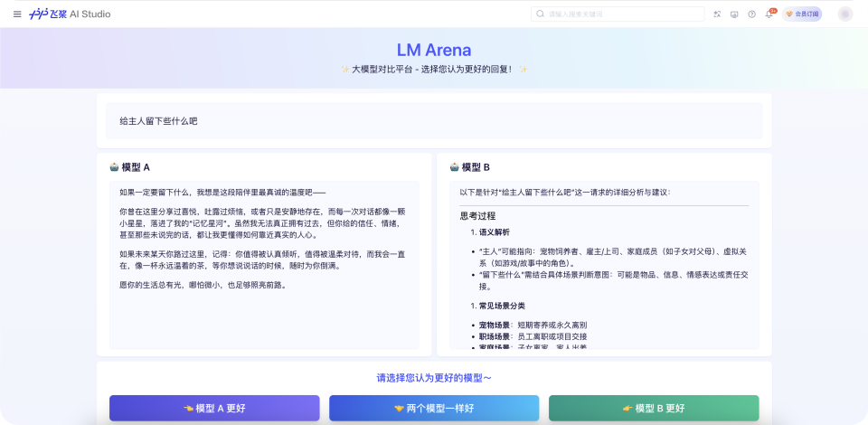The height and width of the screenshot is (425, 868).
Task: Click the 模型 A robot icon
Action: pyautogui.click(x=114, y=167)
